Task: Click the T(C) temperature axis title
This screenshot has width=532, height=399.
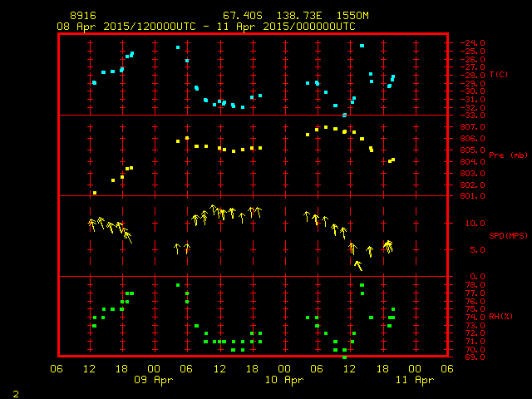Action: (499, 75)
